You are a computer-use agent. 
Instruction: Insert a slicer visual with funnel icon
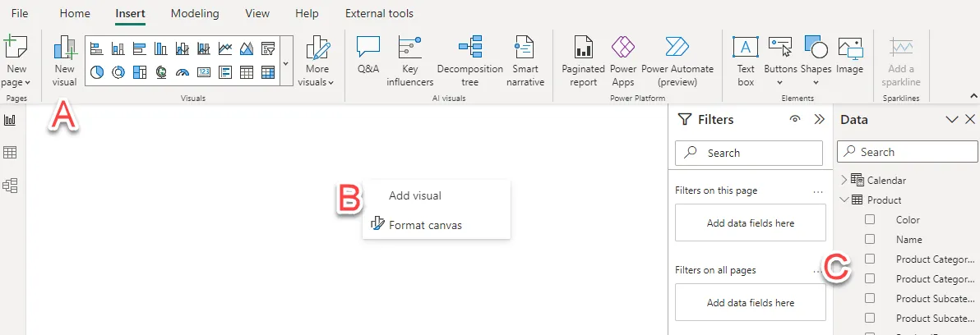(x=268, y=48)
